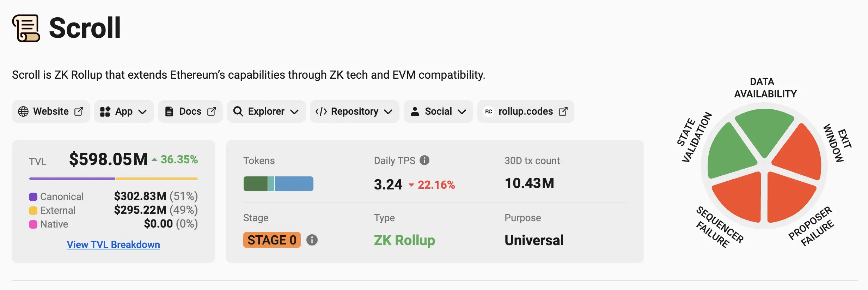Click the purple Canonical legend swatch
The height and width of the screenshot is (290, 868).
point(33,197)
